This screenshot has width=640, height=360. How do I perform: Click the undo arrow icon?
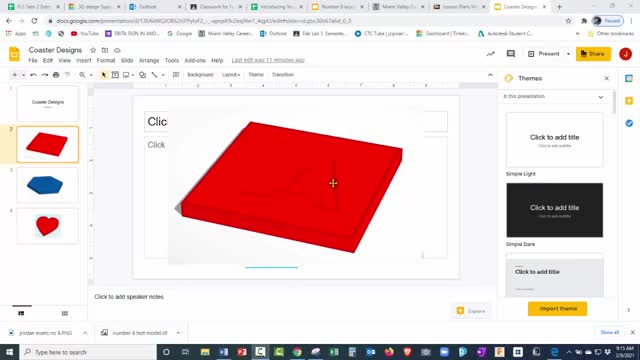click(x=33, y=75)
